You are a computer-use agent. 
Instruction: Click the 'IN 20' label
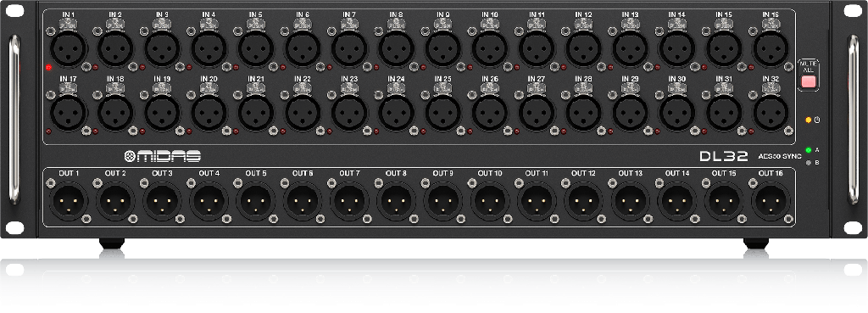pyautogui.click(x=209, y=79)
